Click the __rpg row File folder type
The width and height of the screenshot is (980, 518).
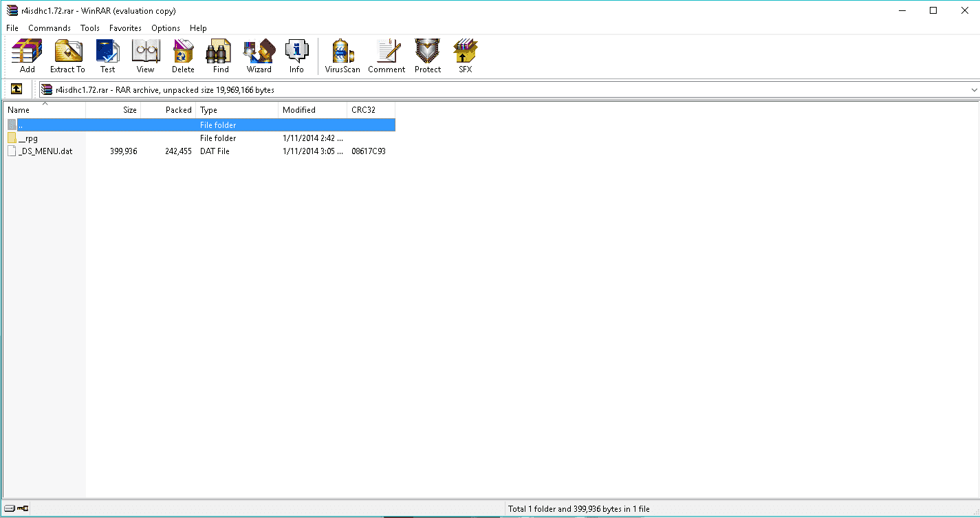(x=218, y=138)
